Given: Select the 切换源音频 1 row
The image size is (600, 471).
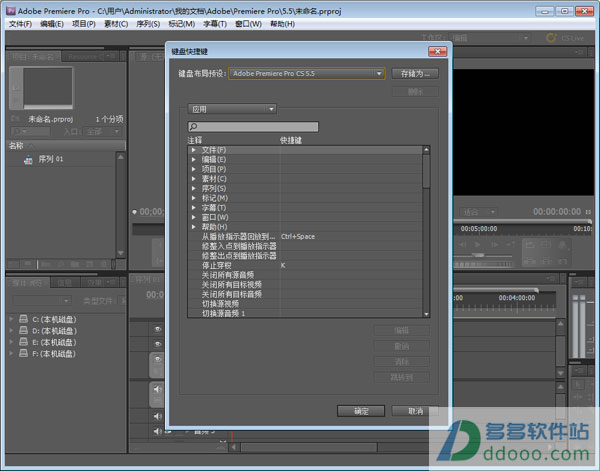Looking at the screenshot, I should [305, 313].
